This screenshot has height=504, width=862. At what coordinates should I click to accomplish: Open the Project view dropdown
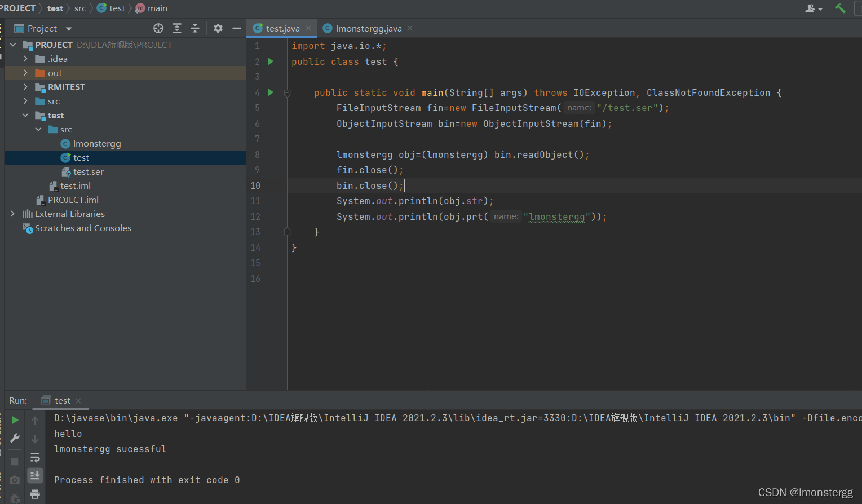click(69, 29)
